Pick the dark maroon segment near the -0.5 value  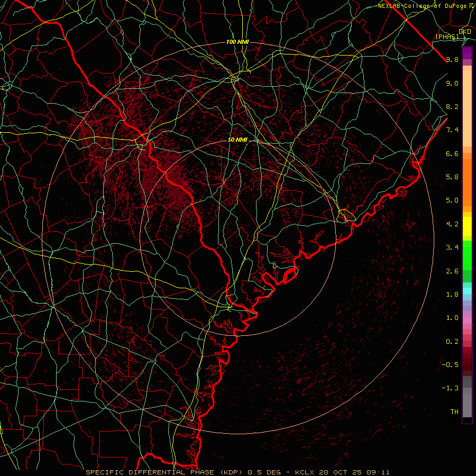(x=467, y=364)
